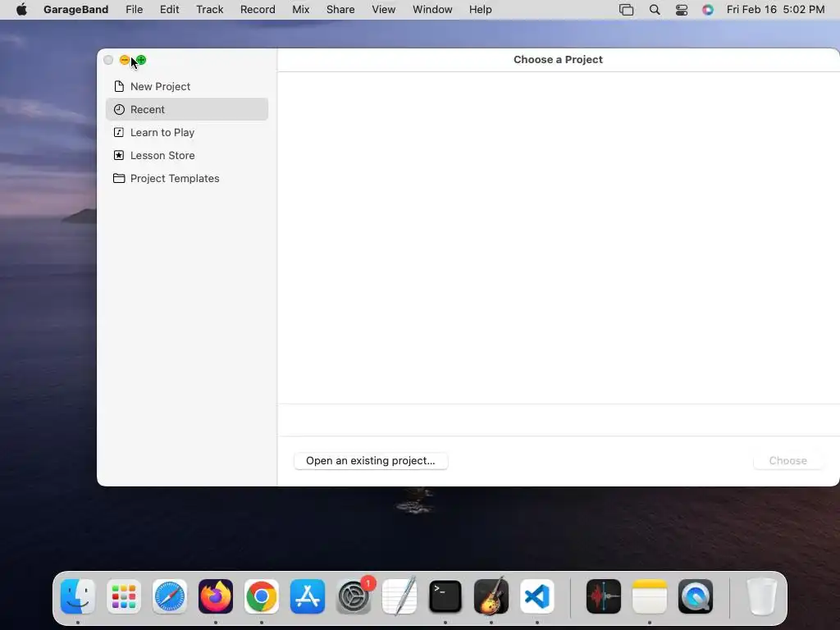Click the Siri icon in menu bar

pos(708,10)
